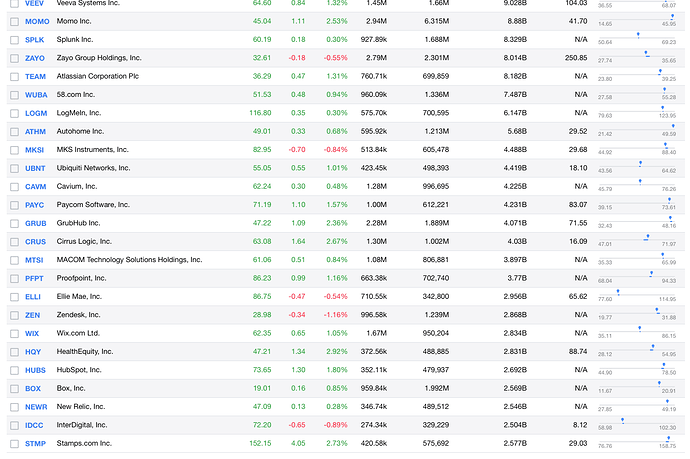Toggle checkbox for TEAM row
This screenshot has width=690, height=459.
click(x=13, y=76)
